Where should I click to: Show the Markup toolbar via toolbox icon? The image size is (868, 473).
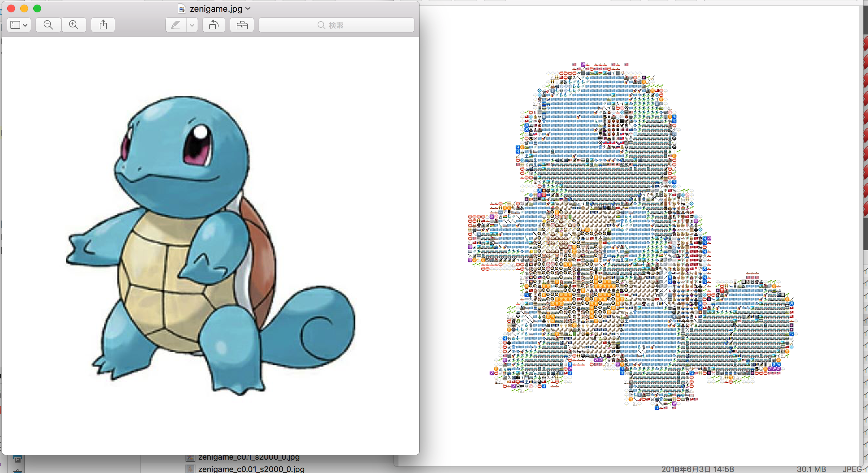[x=242, y=25]
